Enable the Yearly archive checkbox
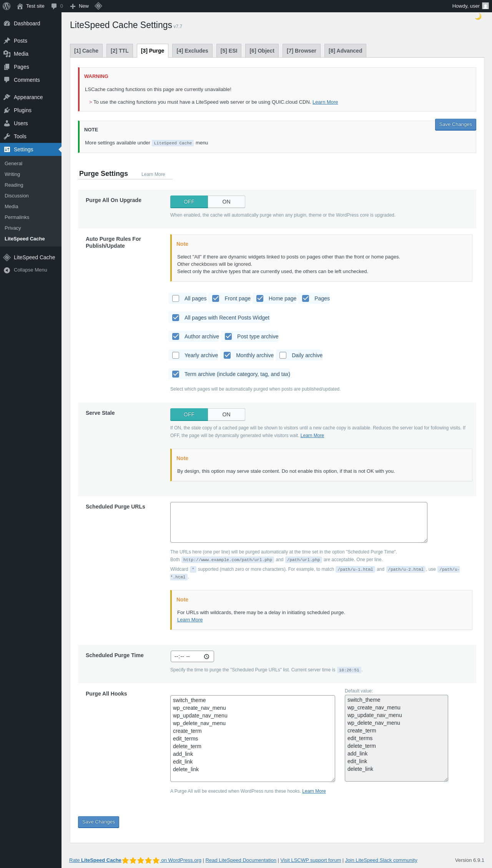 coord(176,355)
